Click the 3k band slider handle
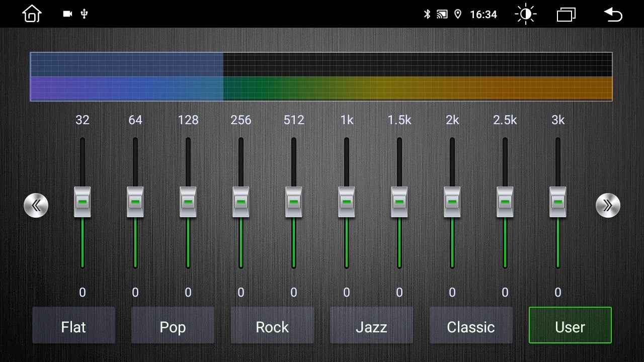644x362 pixels. tap(558, 202)
